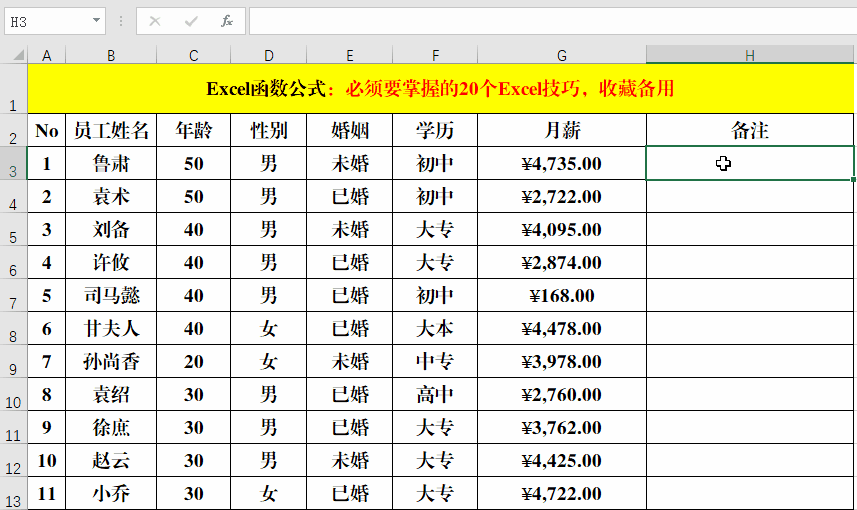Select the empty 备注 cell in 袁术's row
This screenshot has width=857, height=510.
point(750,196)
